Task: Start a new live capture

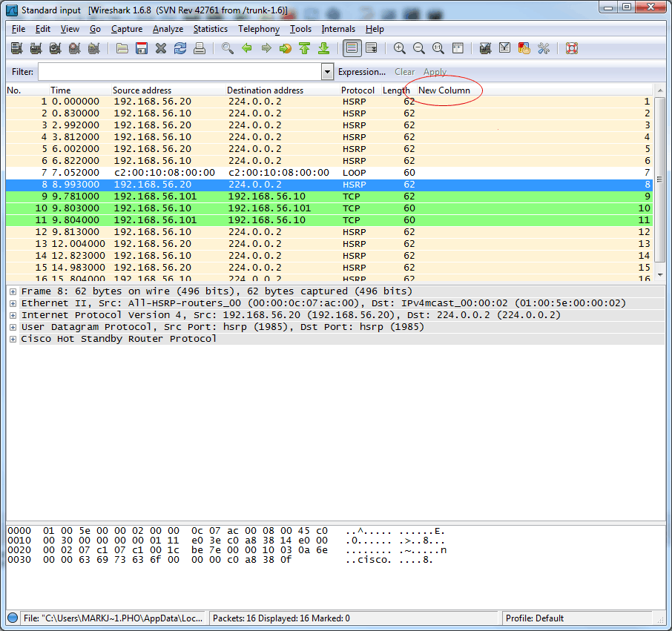Action: (56, 48)
